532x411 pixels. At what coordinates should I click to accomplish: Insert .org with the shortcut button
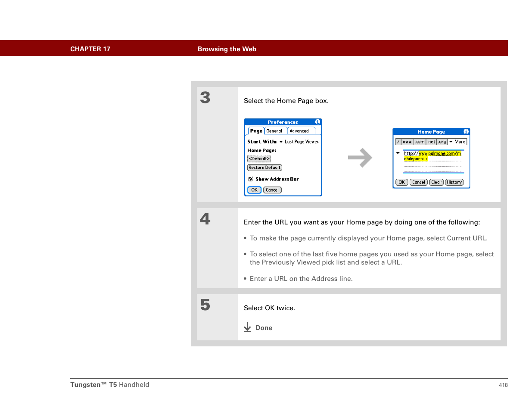click(x=442, y=142)
